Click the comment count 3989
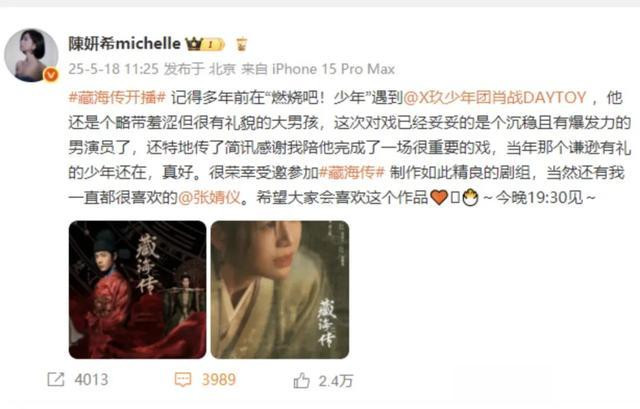This screenshot has height=409, width=640. tap(219, 380)
